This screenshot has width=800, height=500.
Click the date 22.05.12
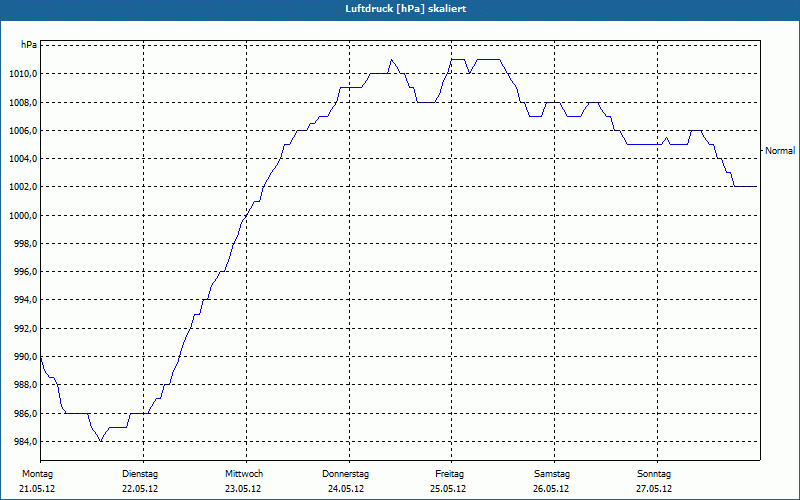pos(140,489)
